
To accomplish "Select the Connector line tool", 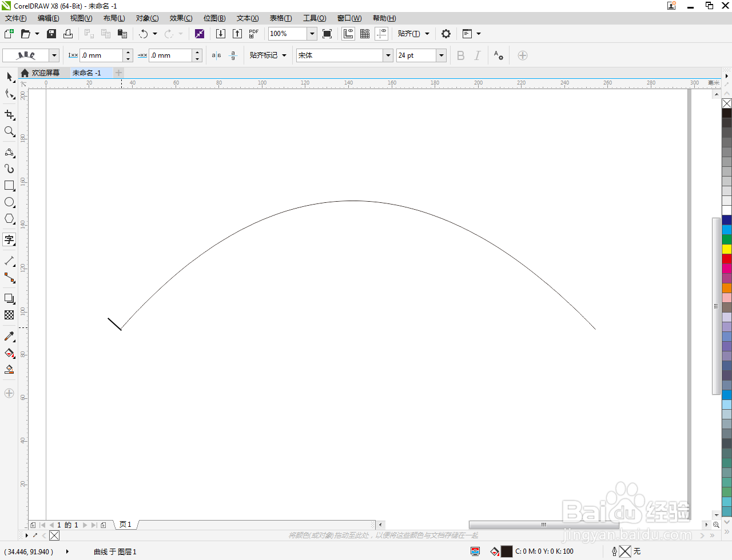I will (x=9, y=278).
